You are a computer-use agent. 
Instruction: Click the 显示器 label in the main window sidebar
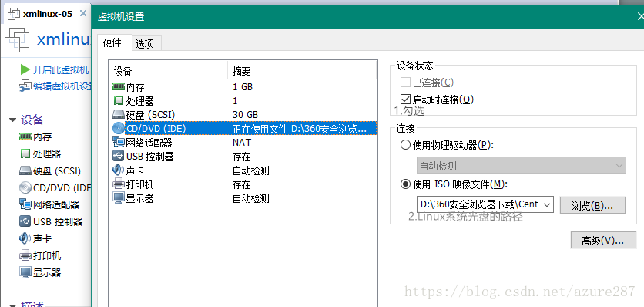(47, 272)
